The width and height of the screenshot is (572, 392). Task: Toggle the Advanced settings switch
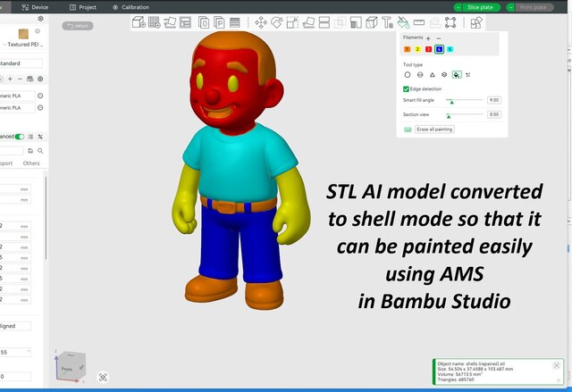click(20, 137)
